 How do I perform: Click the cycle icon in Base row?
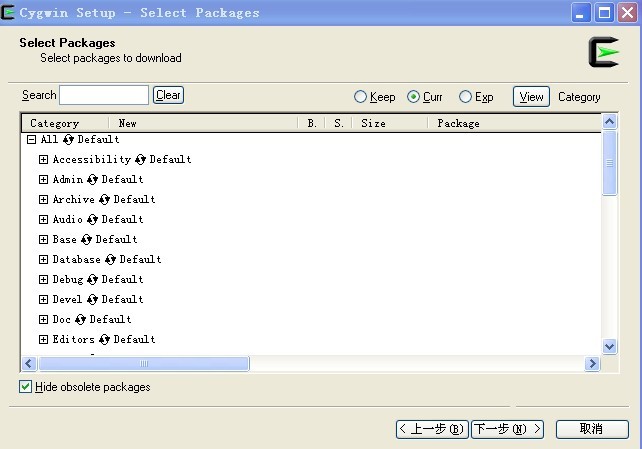pyautogui.click(x=86, y=240)
